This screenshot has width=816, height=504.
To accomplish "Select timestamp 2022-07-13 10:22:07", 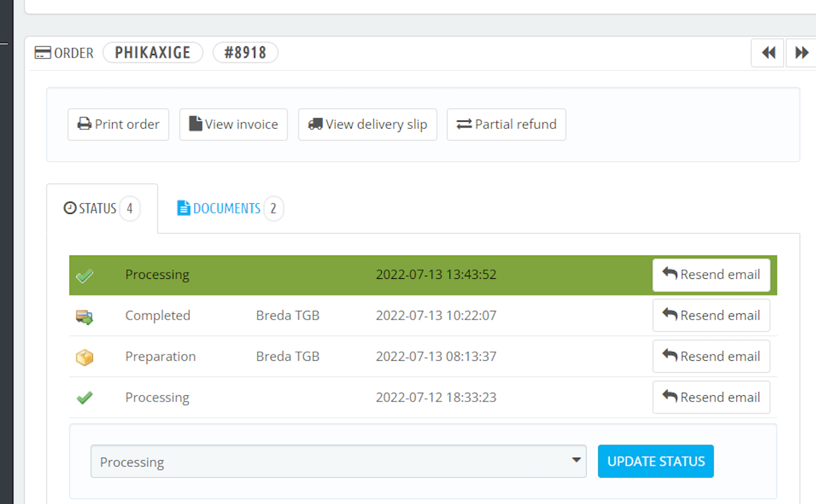I will tap(436, 316).
